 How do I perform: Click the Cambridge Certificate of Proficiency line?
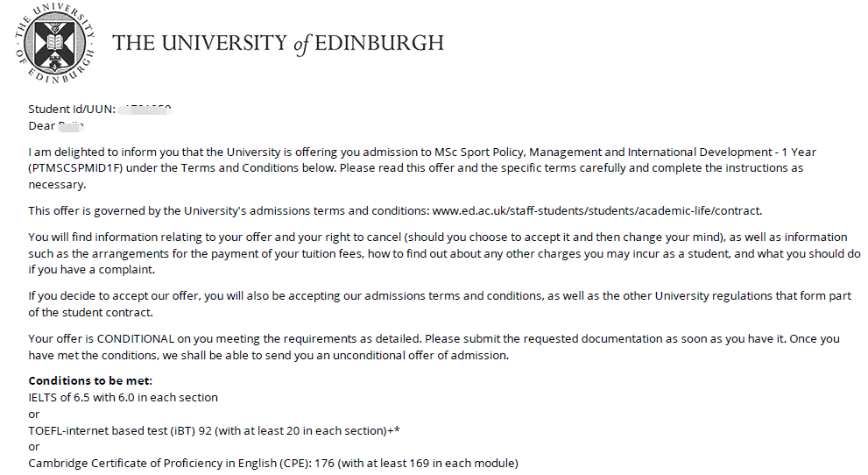coord(273,464)
